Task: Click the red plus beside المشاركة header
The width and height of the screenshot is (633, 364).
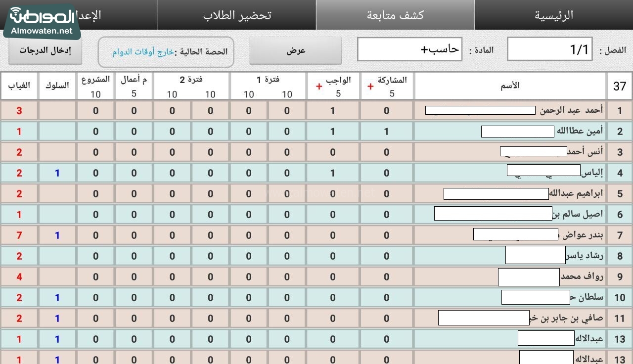Action: [x=370, y=87]
